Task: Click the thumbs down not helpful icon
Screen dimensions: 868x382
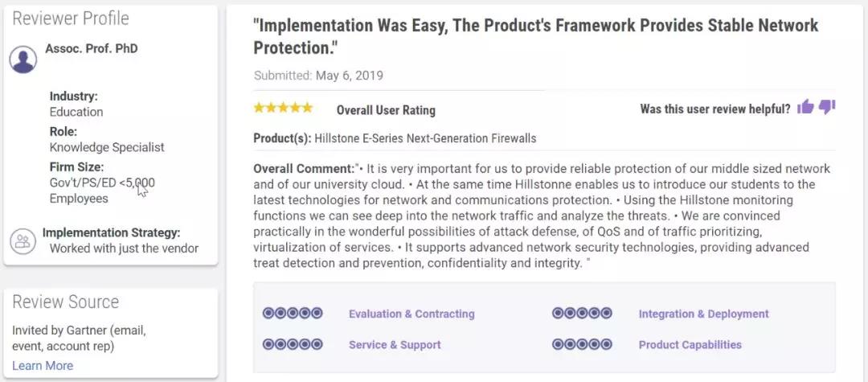Action: click(827, 107)
